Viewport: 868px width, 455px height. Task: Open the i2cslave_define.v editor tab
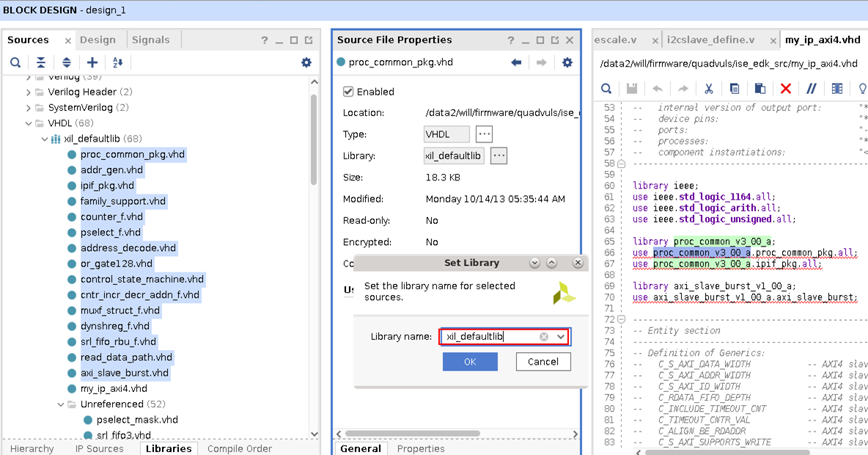pos(711,40)
